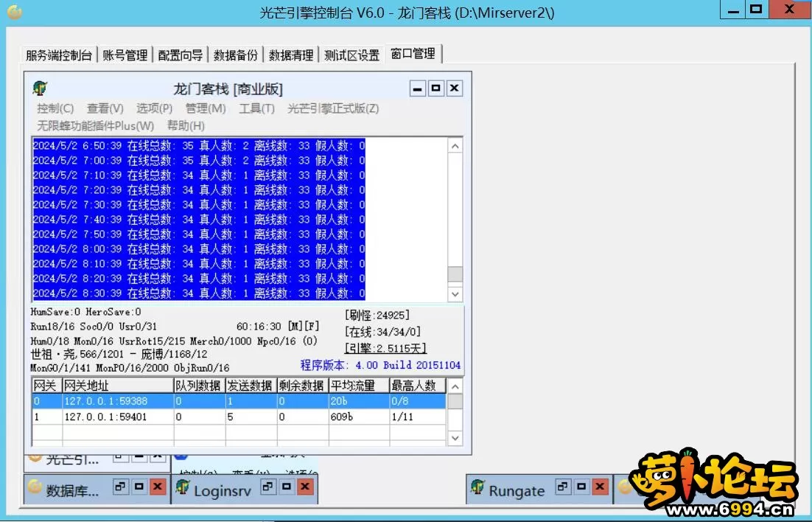The height and width of the screenshot is (522, 812).
Task: Select gateway row 127.0.0.1:59401
Action: pos(239,417)
